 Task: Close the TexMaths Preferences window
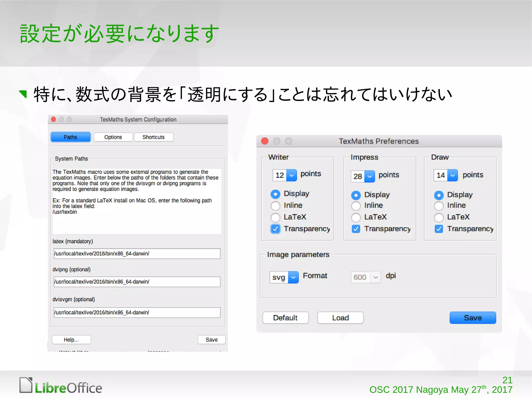[x=265, y=141]
